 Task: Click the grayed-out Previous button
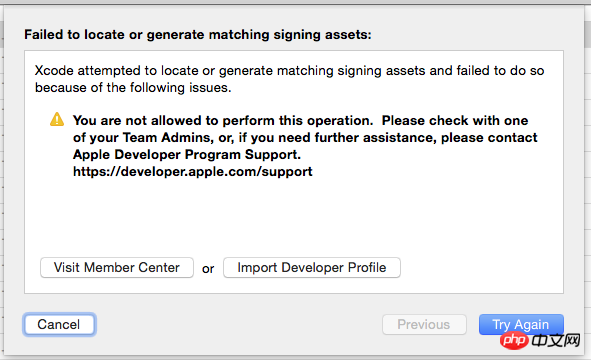pyautogui.click(x=424, y=324)
